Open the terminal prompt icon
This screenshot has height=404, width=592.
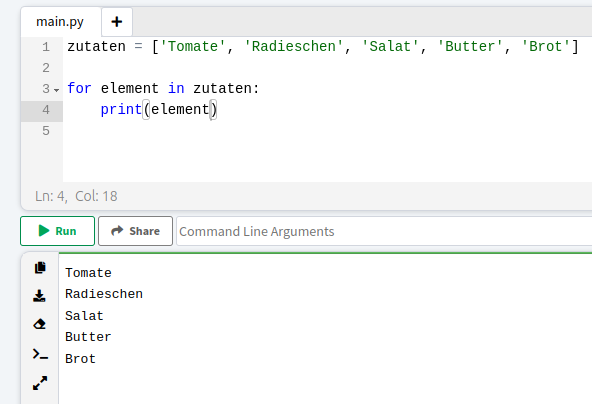pyautogui.click(x=40, y=355)
